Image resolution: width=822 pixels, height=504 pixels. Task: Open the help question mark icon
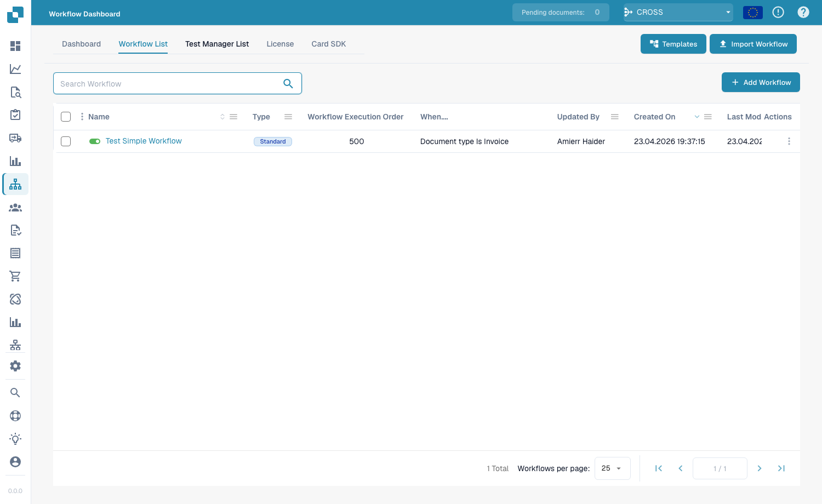click(x=803, y=12)
